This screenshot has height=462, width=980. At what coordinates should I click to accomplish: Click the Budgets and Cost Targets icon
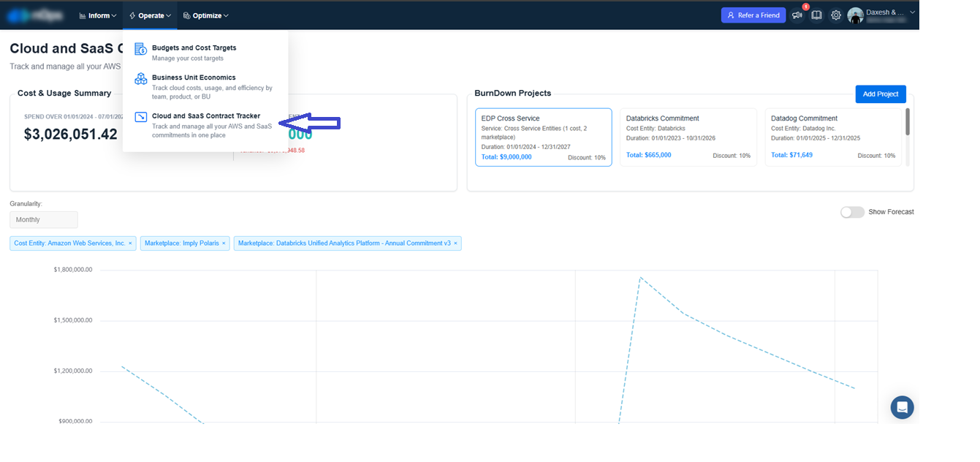click(141, 49)
